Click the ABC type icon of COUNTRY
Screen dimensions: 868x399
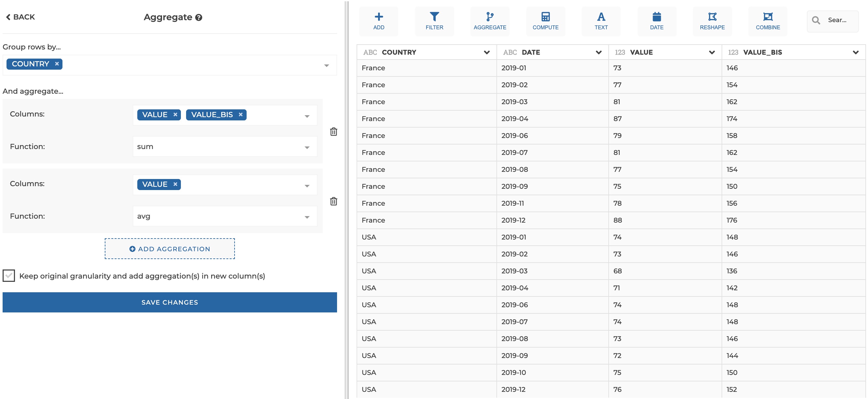coord(370,52)
